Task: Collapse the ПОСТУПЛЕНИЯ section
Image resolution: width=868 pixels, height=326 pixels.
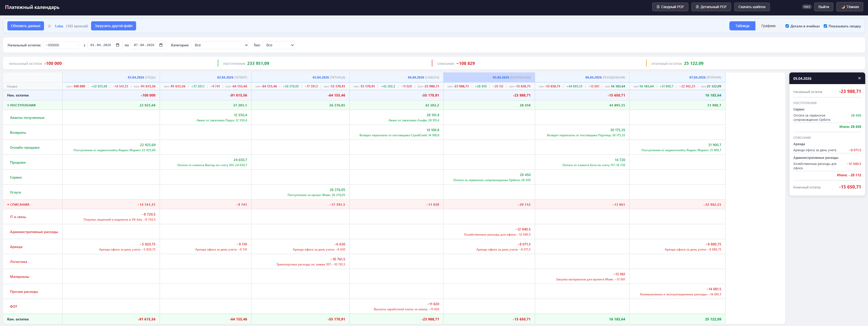Action: click(x=8, y=105)
